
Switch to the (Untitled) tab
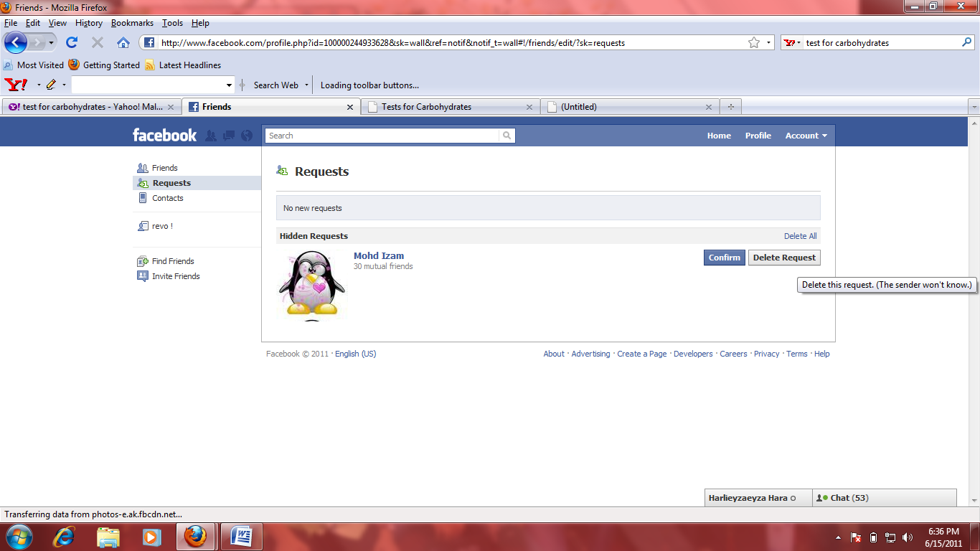pyautogui.click(x=630, y=107)
